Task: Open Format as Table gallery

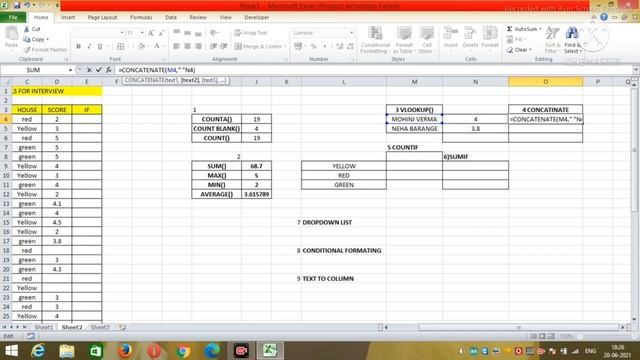Action: [x=404, y=40]
